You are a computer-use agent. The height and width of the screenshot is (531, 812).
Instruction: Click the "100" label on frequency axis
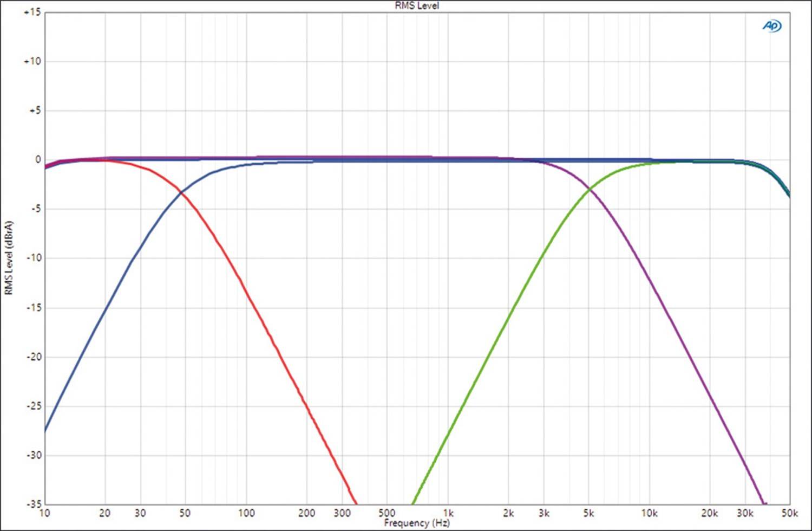pyautogui.click(x=246, y=513)
